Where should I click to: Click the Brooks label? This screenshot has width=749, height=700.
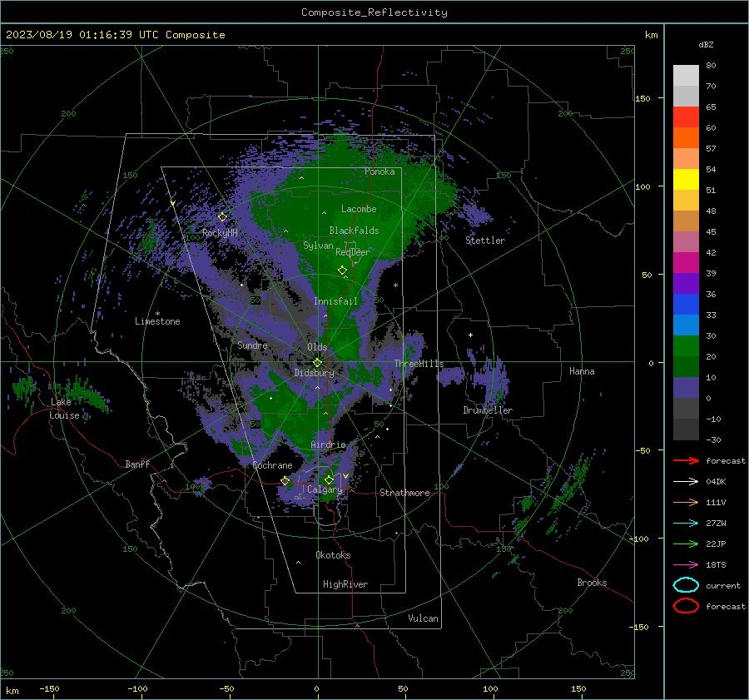tap(592, 583)
